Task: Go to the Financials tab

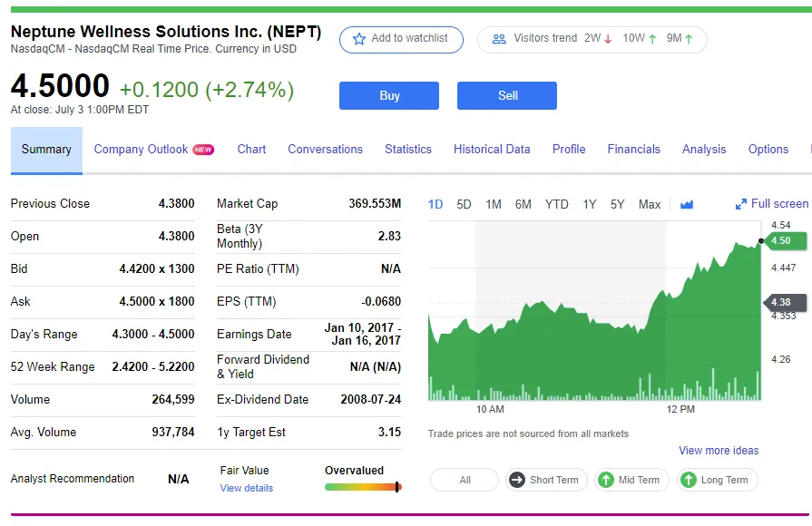Action: coord(634,150)
